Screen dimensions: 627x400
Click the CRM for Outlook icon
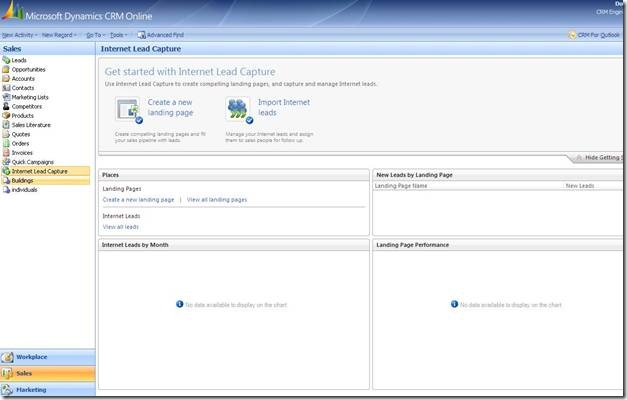[x=573, y=34]
